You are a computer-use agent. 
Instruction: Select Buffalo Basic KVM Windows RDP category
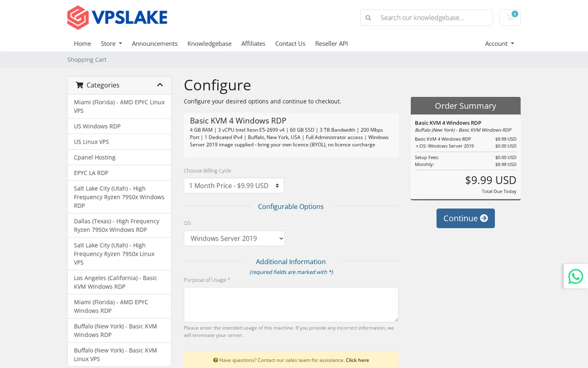119,331
